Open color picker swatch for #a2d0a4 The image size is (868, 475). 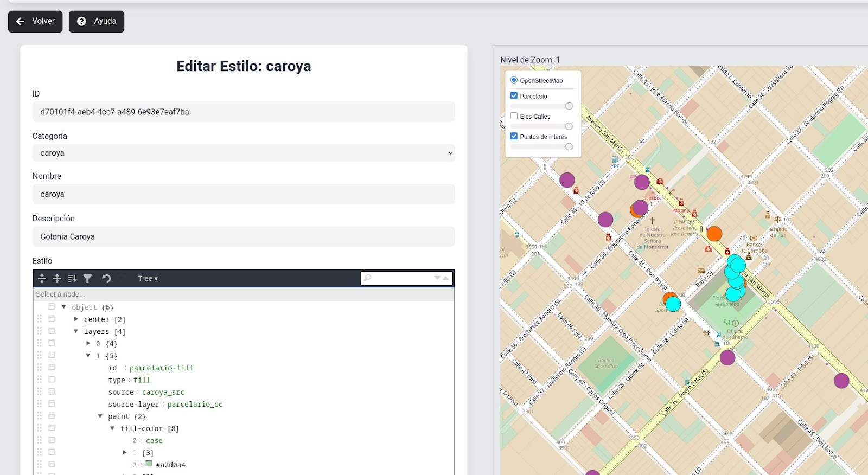[x=149, y=464]
